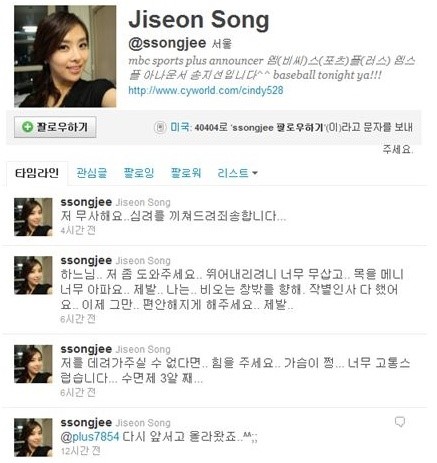Click the phone icon beside 미국
The height and width of the screenshot is (463, 437).
pyautogui.click(x=160, y=127)
